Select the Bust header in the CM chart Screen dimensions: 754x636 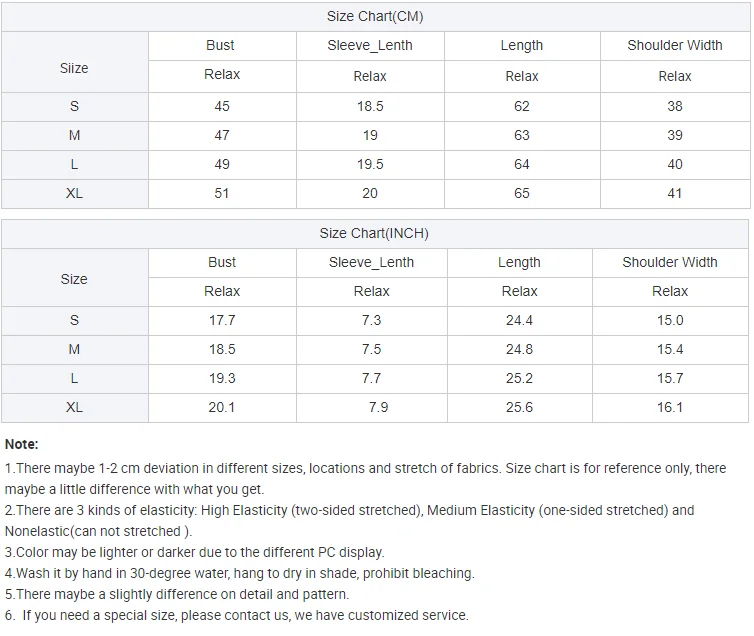221,45
